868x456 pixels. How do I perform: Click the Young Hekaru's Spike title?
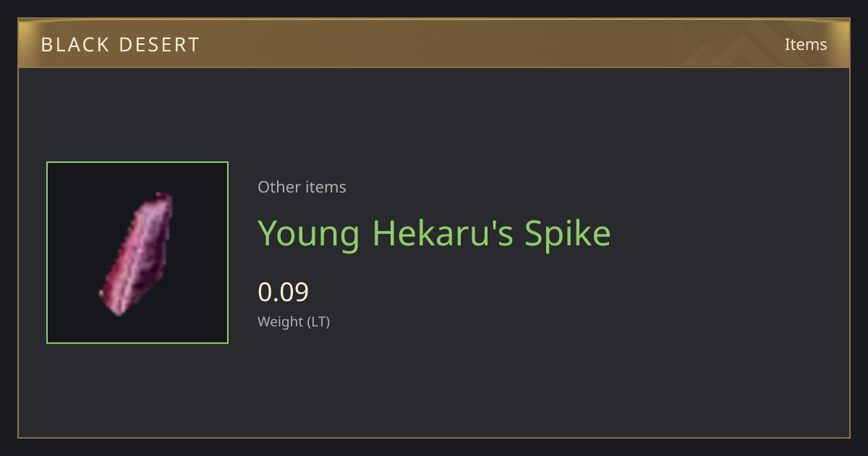point(434,233)
